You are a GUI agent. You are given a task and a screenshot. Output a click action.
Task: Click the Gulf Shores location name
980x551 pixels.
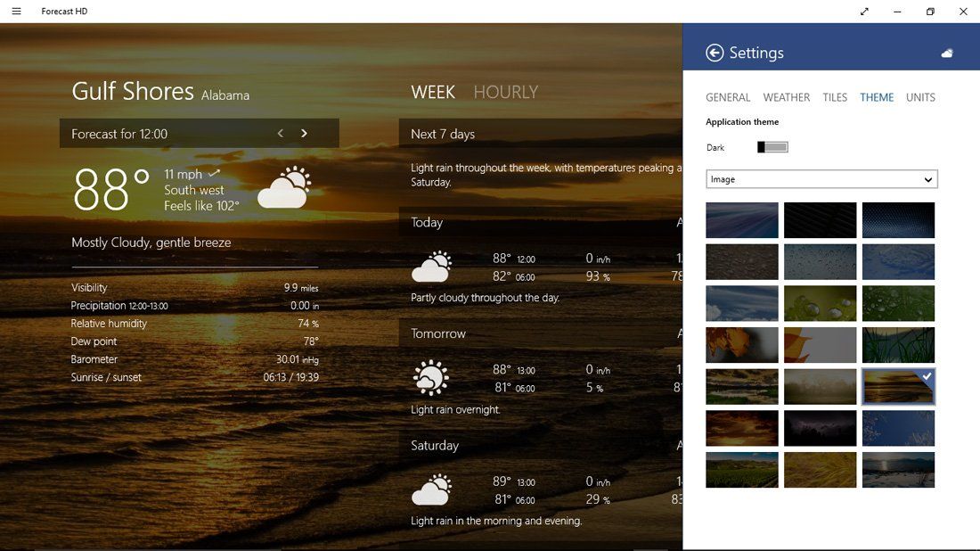coord(133,90)
